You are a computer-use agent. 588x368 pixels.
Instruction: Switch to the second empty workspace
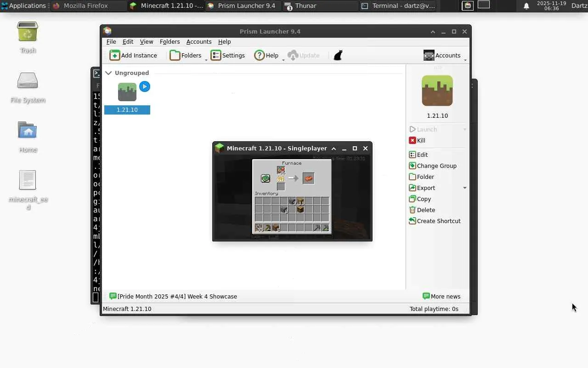[x=484, y=5]
